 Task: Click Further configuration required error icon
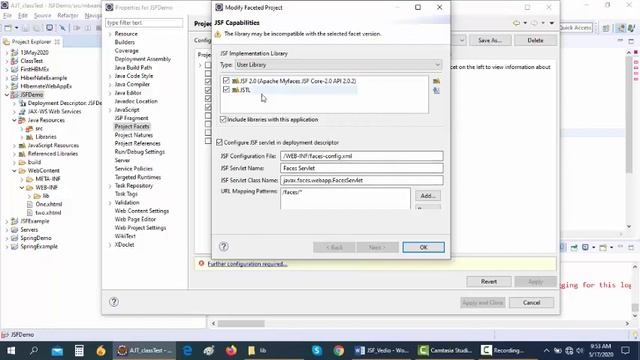pos(201,263)
